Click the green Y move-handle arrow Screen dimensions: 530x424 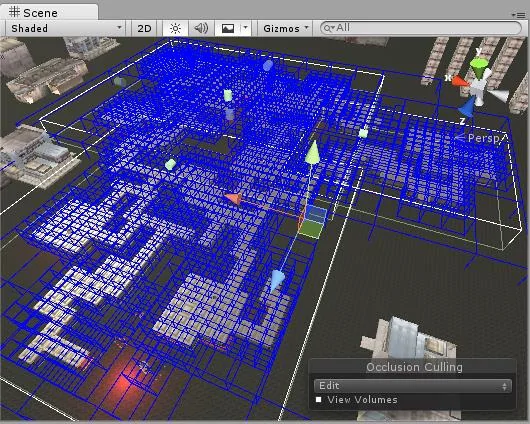(x=312, y=153)
